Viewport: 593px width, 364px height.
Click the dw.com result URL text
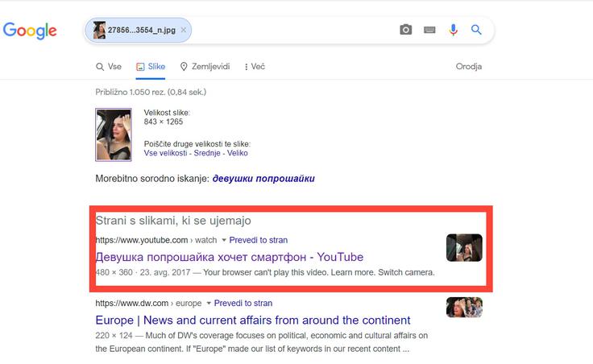pyautogui.click(x=148, y=303)
